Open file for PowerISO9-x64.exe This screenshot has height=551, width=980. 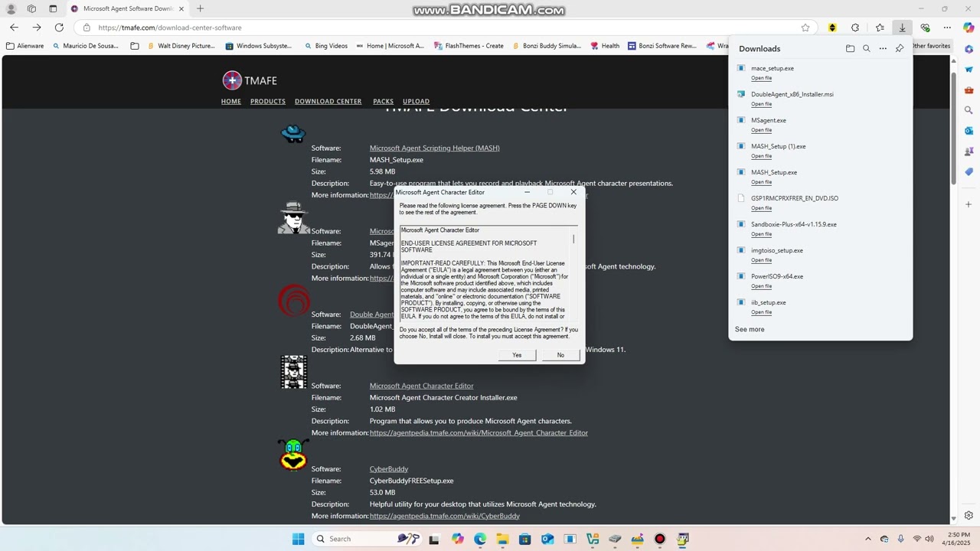coord(761,286)
